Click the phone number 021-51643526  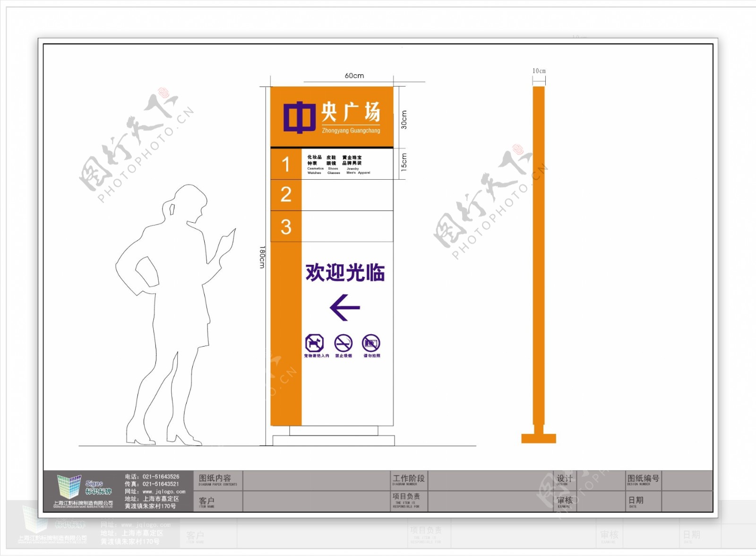click(161, 477)
